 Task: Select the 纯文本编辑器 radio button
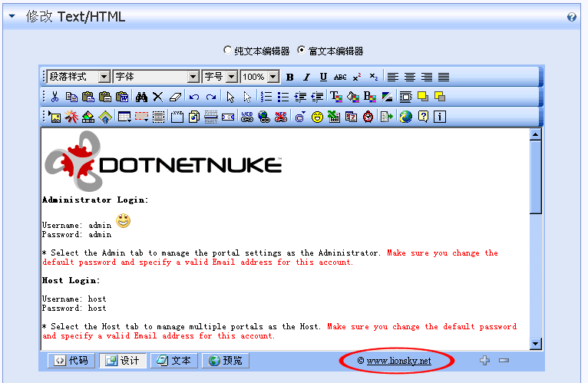coord(227,50)
